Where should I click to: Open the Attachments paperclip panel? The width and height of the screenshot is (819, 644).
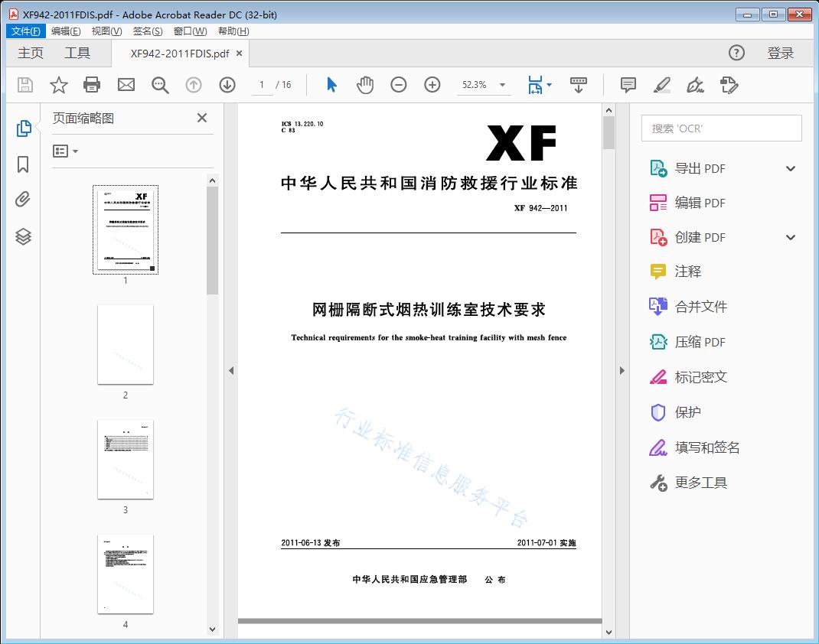tap(23, 199)
